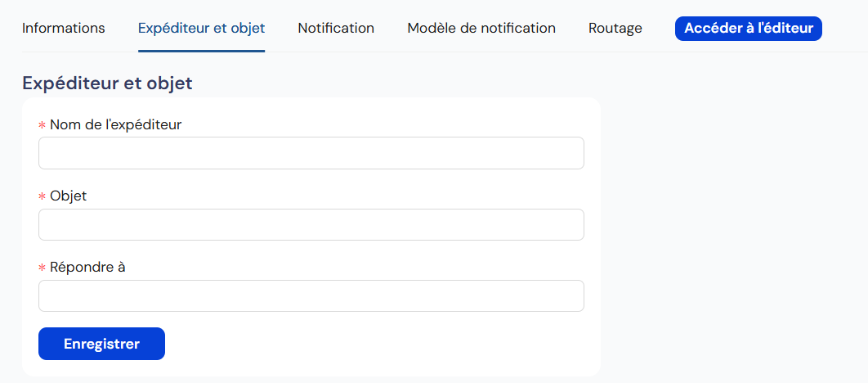Screen dimensions: 868x383
Task: Click the Répondre à label text
Action: 87,268
